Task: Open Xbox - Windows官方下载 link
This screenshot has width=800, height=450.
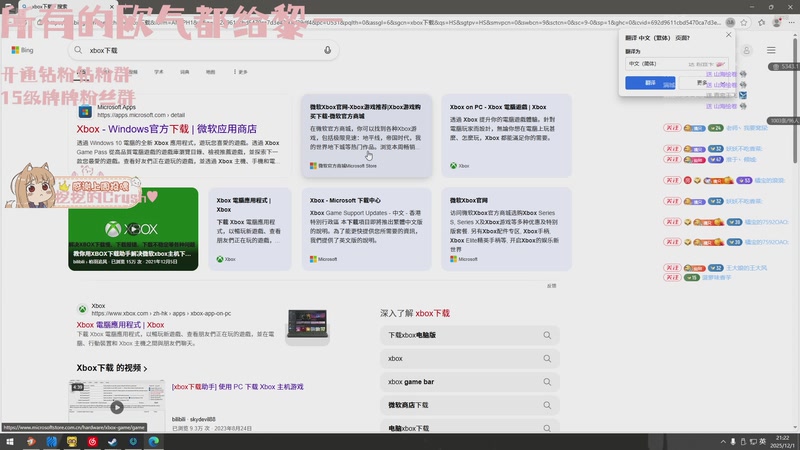Action: tap(166, 129)
